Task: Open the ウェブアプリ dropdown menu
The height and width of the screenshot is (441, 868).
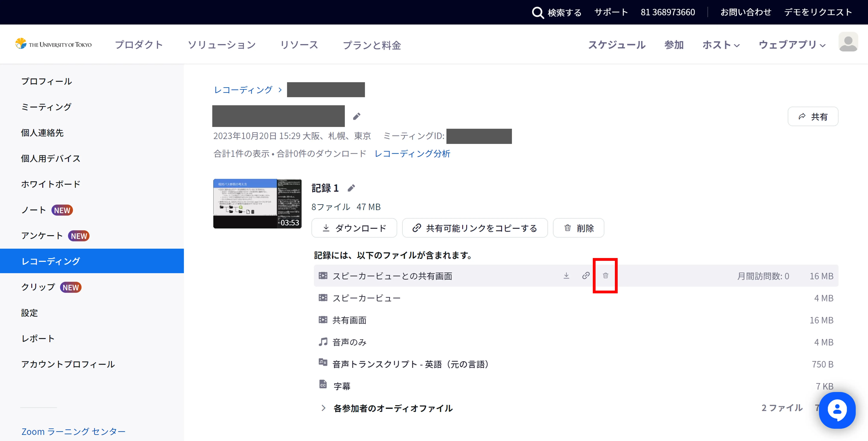Action: (791, 45)
